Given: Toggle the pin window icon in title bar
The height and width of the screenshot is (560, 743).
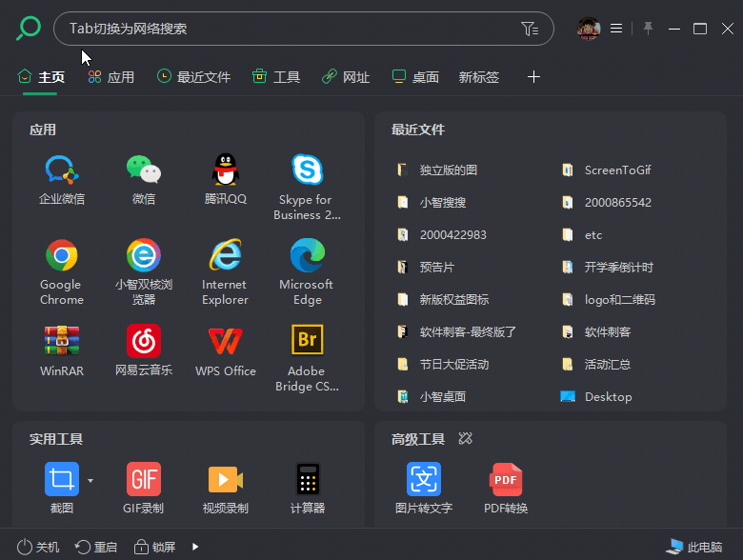Looking at the screenshot, I should point(649,29).
